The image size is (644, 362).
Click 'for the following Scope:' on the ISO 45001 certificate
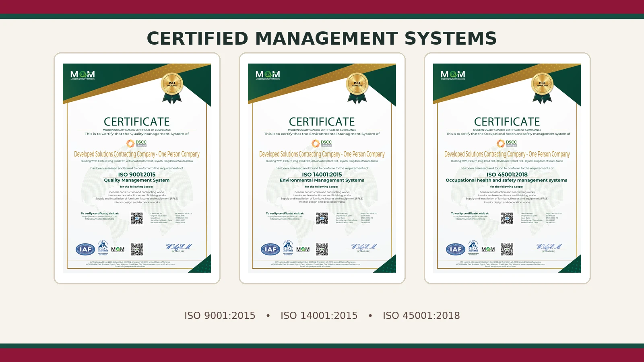pos(507,187)
